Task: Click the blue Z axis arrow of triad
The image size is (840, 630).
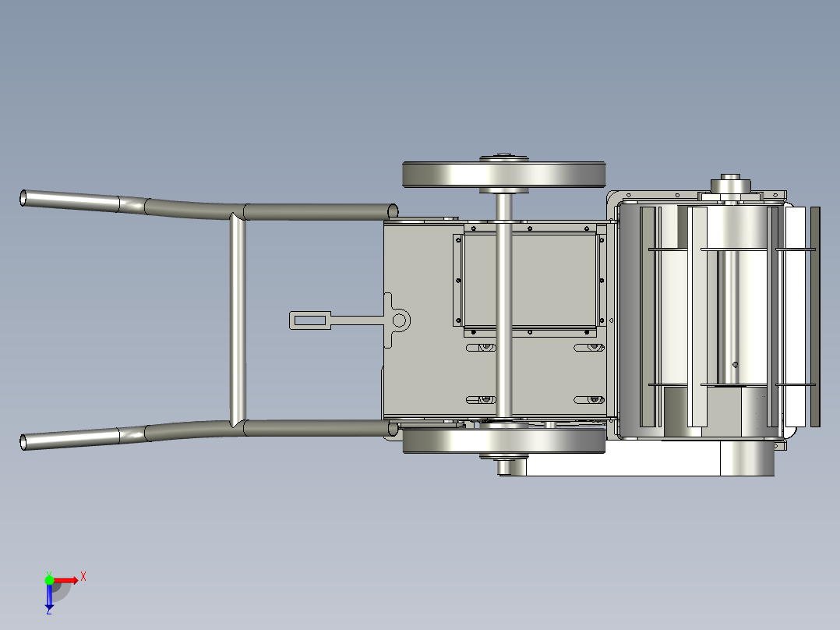Action: (49, 596)
